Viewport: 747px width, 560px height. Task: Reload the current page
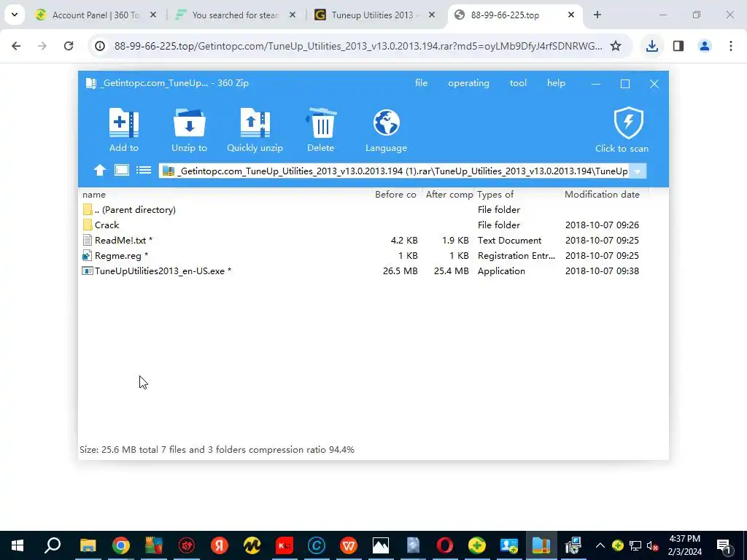[x=69, y=46]
